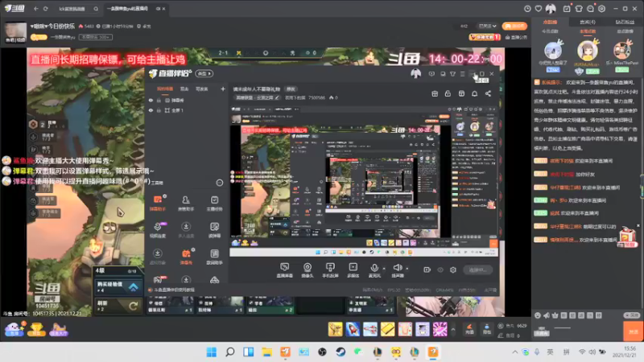This screenshot has height=362, width=644.
Task: Launch Steam from the taskbar
Action: [341, 352]
